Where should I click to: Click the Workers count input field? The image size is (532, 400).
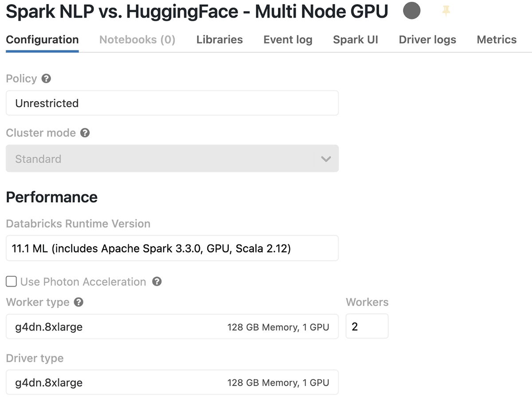pos(367,326)
